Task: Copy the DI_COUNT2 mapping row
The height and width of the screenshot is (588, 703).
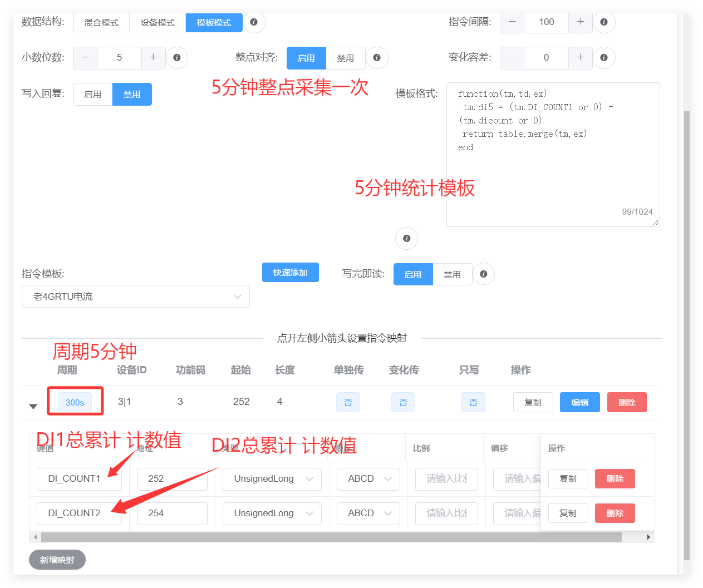Action: [x=568, y=513]
